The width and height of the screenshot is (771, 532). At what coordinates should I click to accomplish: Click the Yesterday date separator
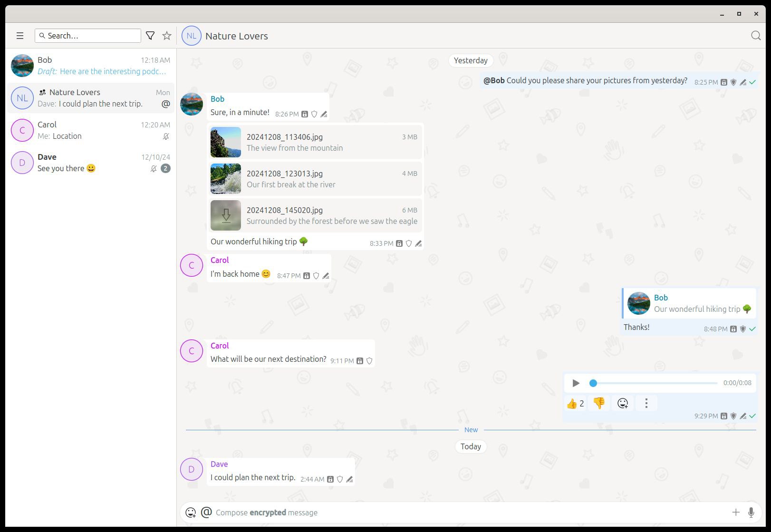click(471, 60)
